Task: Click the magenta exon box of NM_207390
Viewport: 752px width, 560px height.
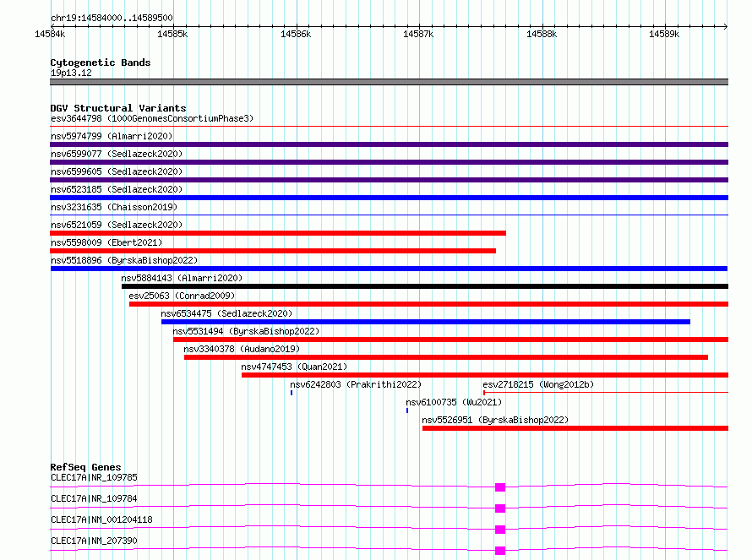Action: pyautogui.click(x=500, y=551)
